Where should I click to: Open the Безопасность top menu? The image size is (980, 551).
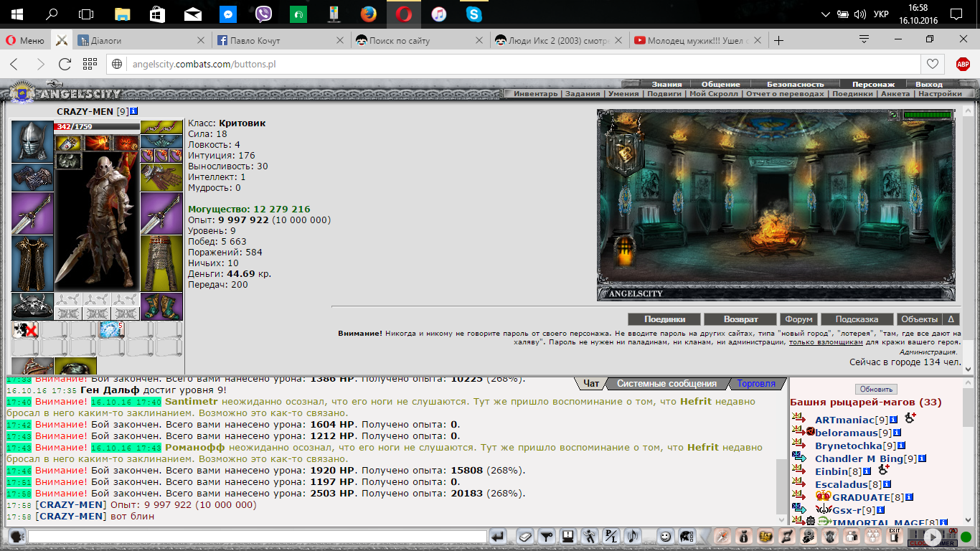(x=795, y=84)
